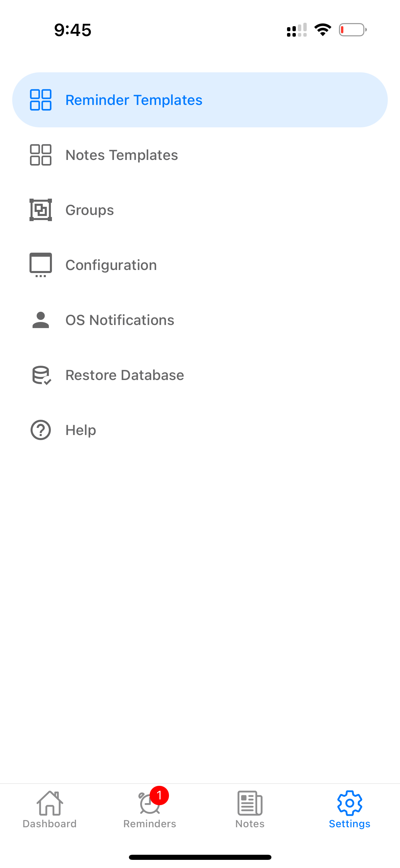Tap the Configuration window icon

pos(41,265)
